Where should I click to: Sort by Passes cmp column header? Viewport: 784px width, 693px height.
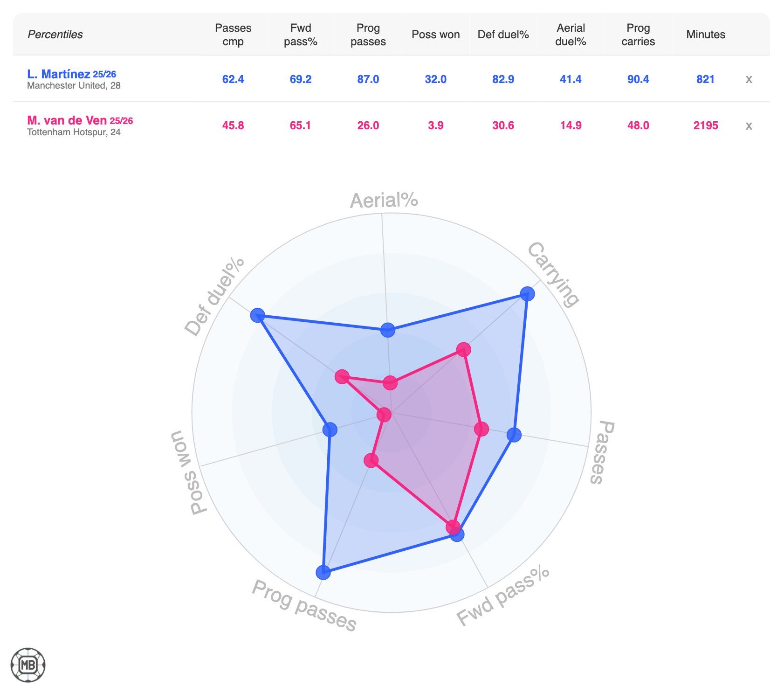click(233, 35)
